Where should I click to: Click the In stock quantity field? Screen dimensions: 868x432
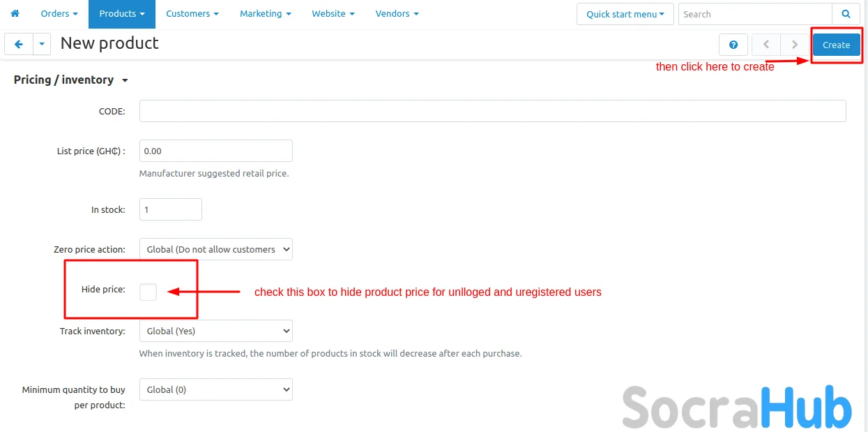pos(171,209)
